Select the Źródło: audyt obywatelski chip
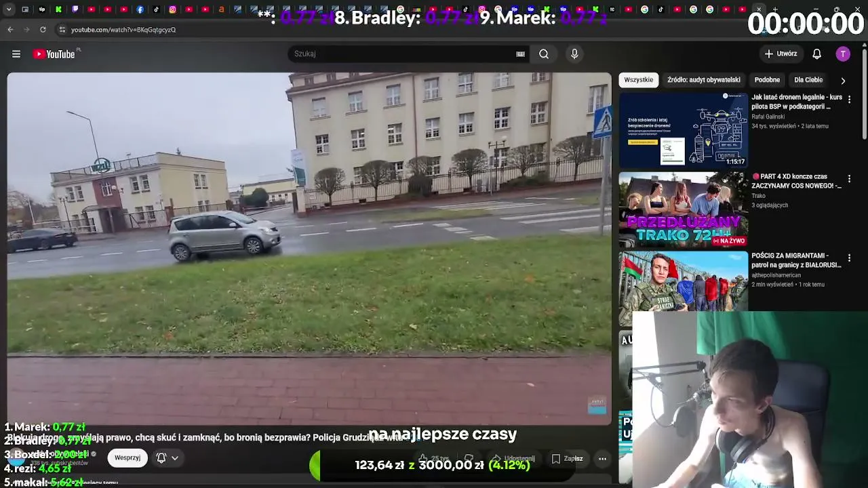 704,80
